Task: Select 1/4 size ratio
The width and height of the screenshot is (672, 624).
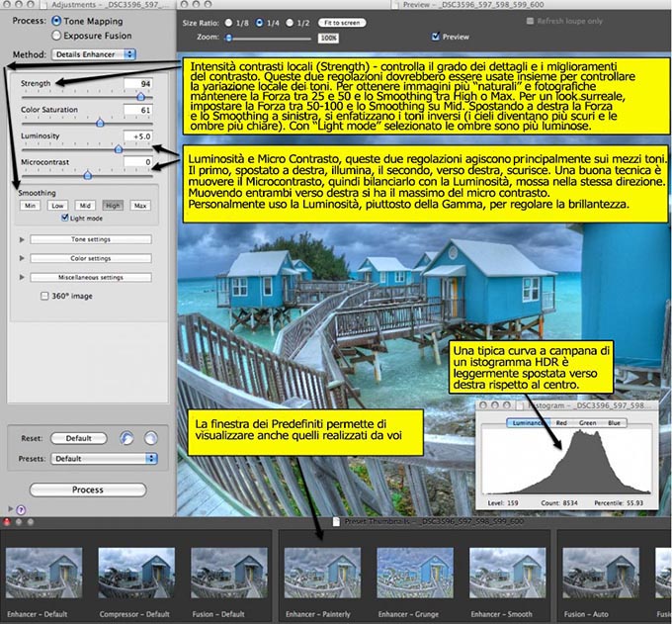Action: [x=259, y=23]
